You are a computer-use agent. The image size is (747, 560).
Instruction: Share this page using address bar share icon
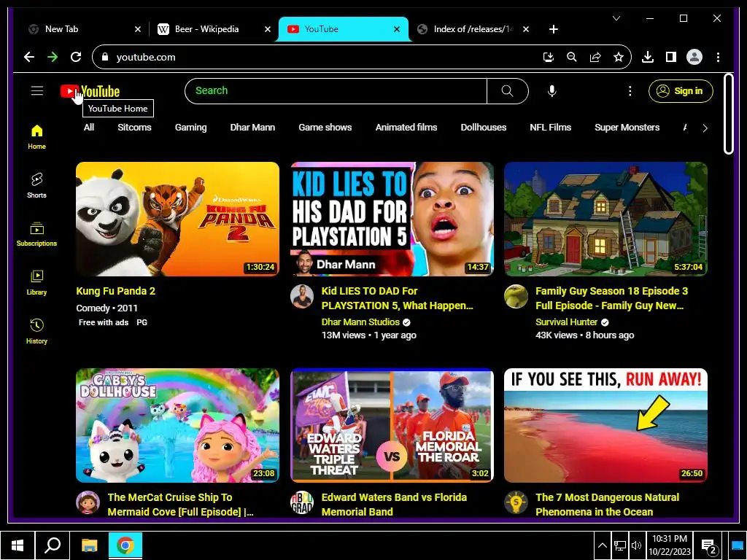595,57
